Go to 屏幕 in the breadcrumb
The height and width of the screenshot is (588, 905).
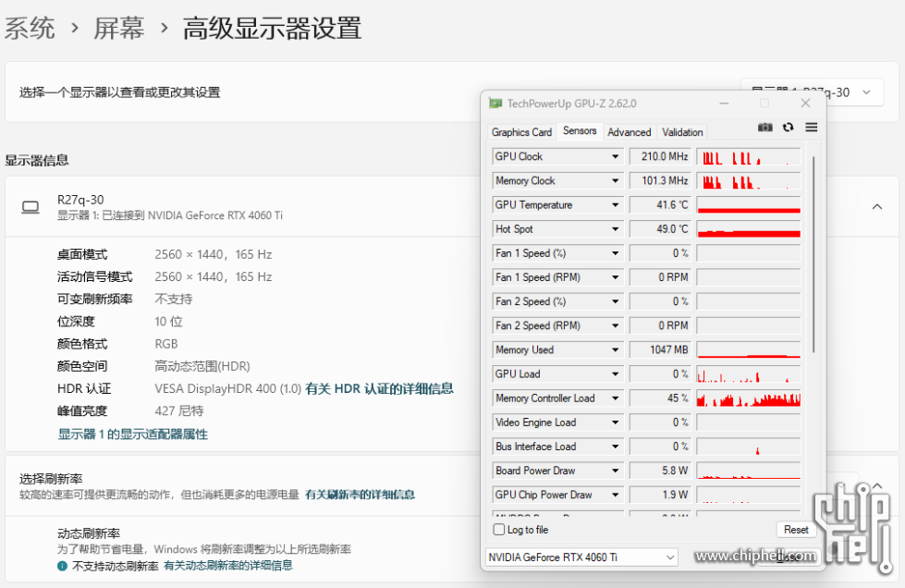pyautogui.click(x=119, y=29)
